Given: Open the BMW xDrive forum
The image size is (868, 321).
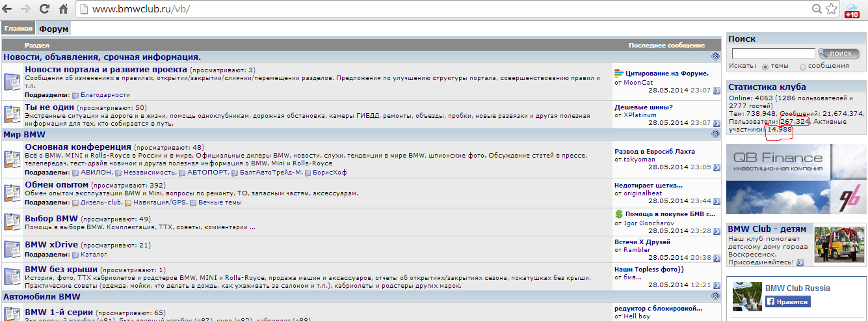Looking at the screenshot, I should pos(51,245).
